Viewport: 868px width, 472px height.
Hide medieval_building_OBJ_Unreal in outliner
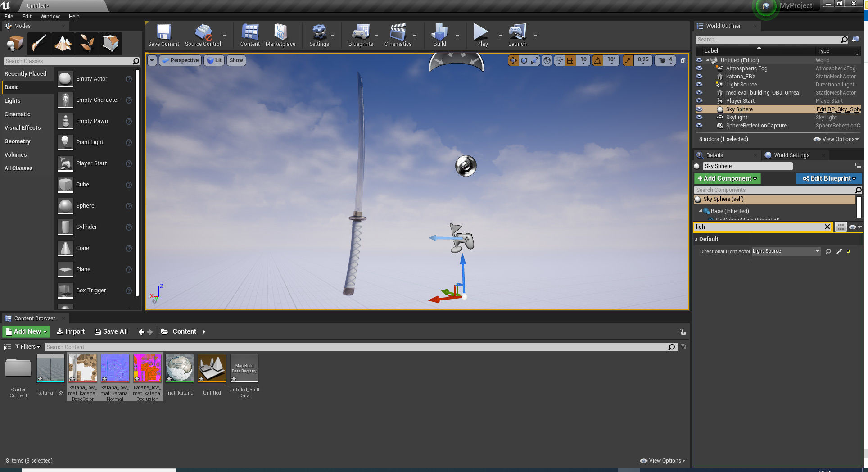(699, 93)
